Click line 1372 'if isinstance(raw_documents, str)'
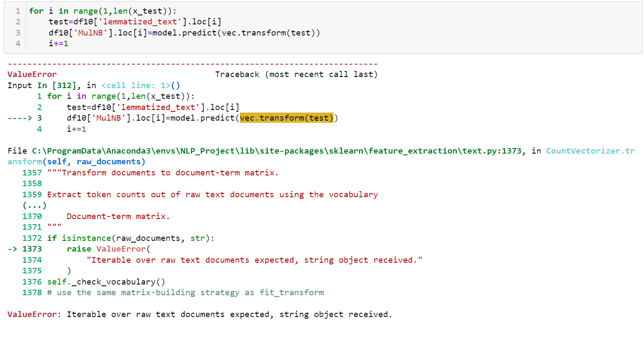The width and height of the screenshot is (644, 338). pos(131,238)
